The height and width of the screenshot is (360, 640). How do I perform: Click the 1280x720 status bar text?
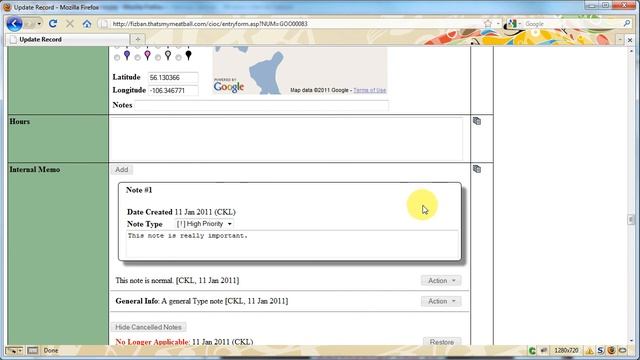click(566, 351)
